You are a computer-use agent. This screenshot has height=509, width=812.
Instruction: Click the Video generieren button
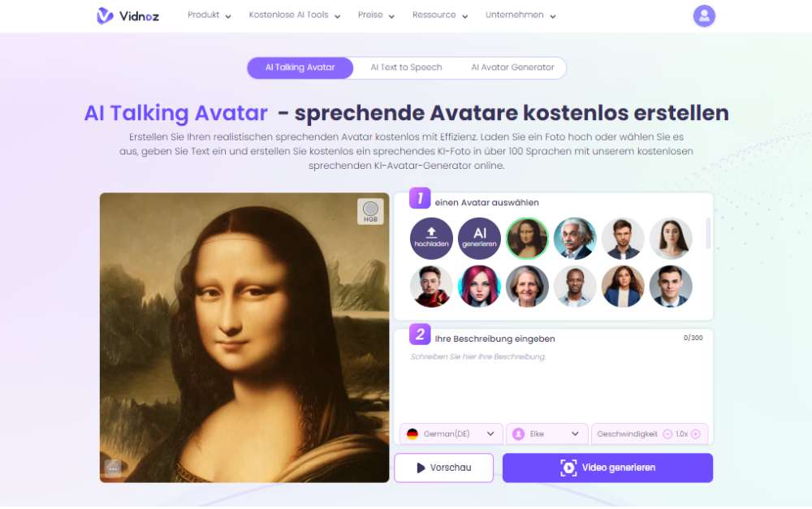(607, 468)
